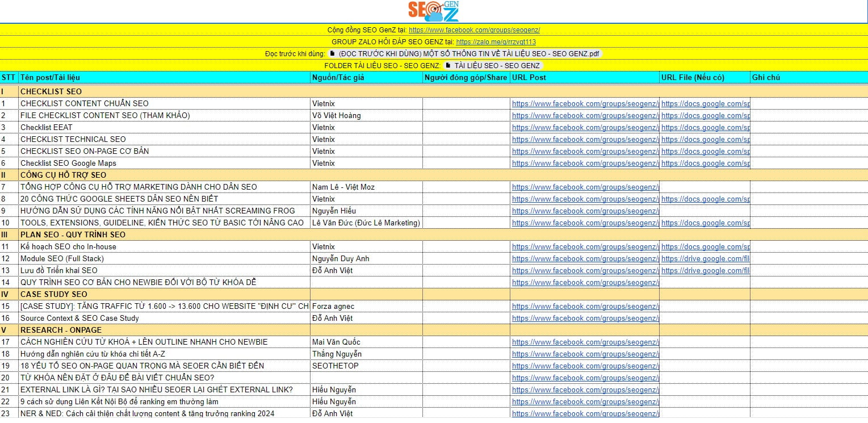Select the Ghi chú header cell
The image size is (868, 423).
point(809,78)
